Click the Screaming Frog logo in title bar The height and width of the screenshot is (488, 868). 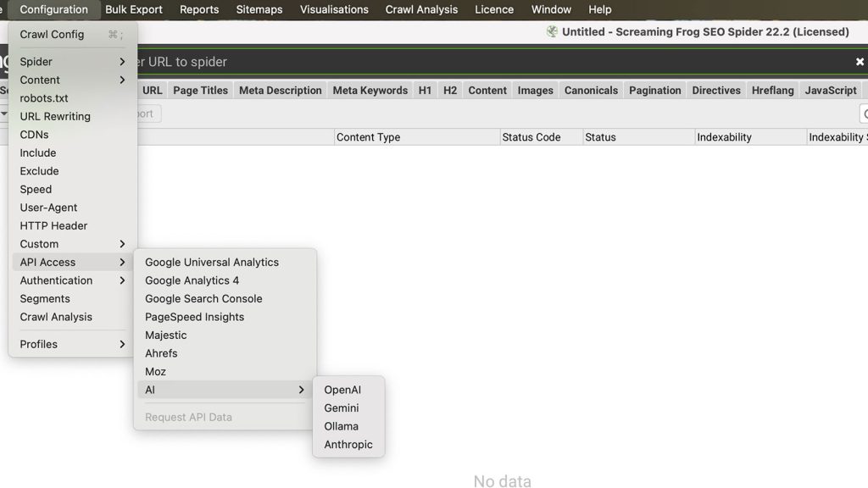tap(552, 31)
